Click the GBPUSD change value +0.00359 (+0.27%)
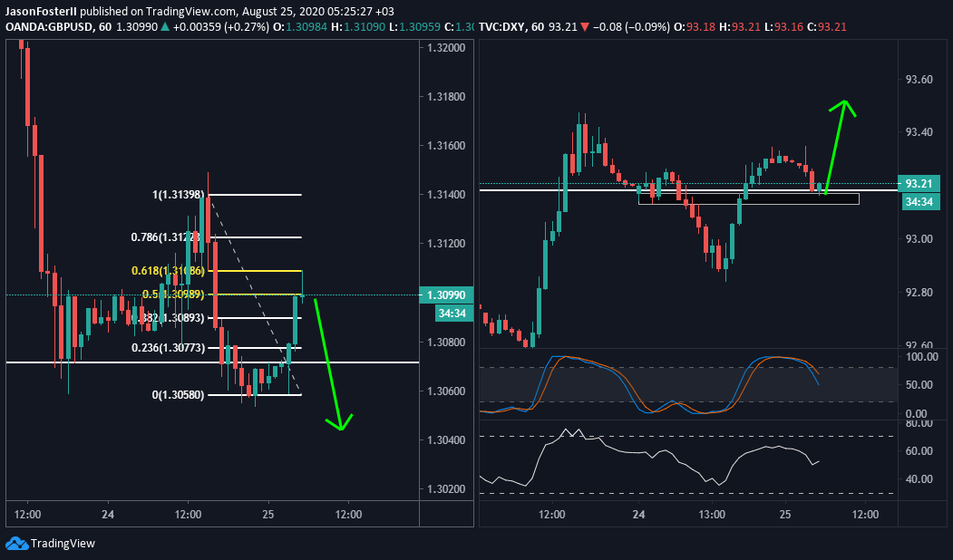The image size is (953, 560). tap(220, 26)
